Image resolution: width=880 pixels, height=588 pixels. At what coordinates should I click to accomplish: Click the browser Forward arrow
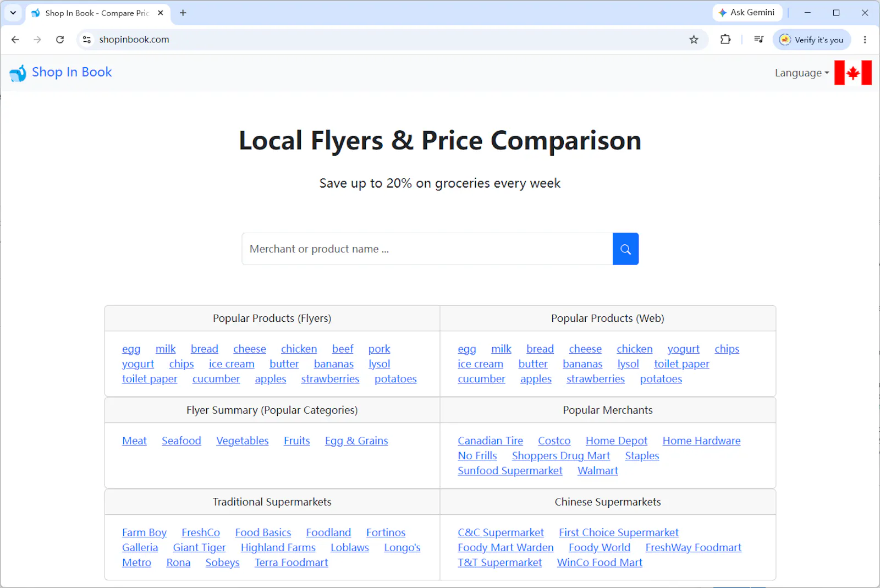point(37,40)
